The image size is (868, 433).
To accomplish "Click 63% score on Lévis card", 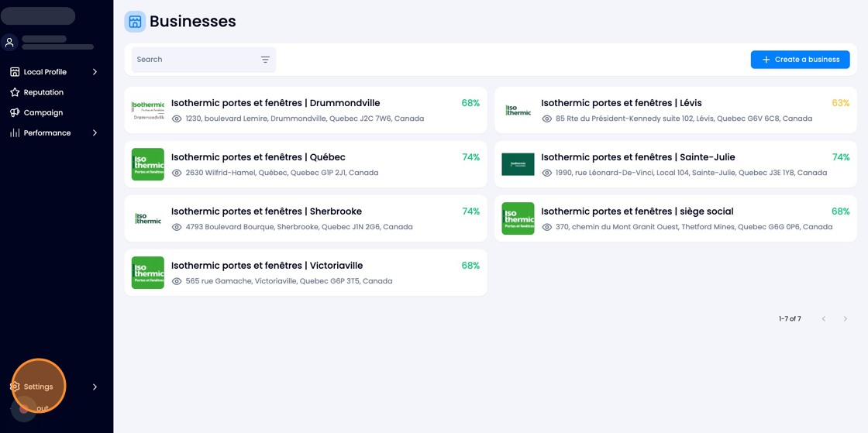I will pyautogui.click(x=840, y=104).
